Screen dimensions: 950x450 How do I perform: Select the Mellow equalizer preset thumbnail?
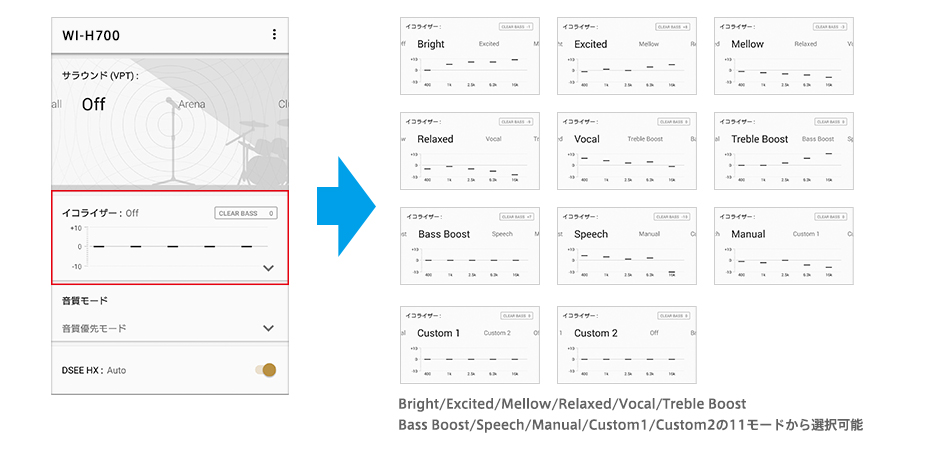(x=783, y=56)
